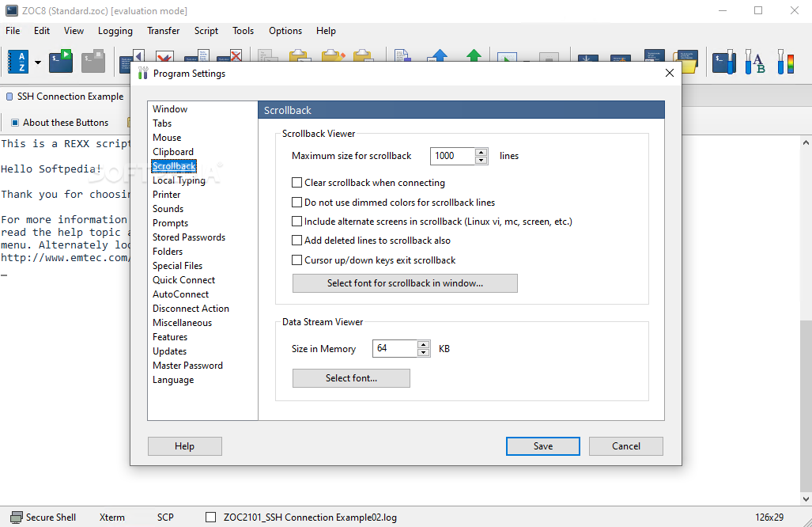Select Clipboard settings category
The image size is (812, 527).
(x=173, y=151)
